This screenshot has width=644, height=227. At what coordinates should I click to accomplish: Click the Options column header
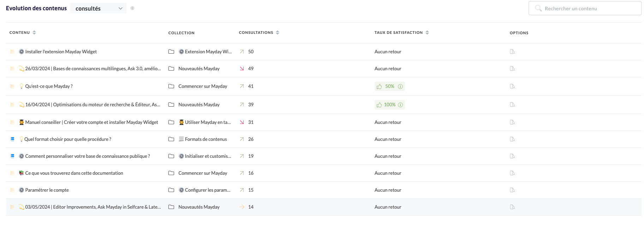(x=519, y=33)
